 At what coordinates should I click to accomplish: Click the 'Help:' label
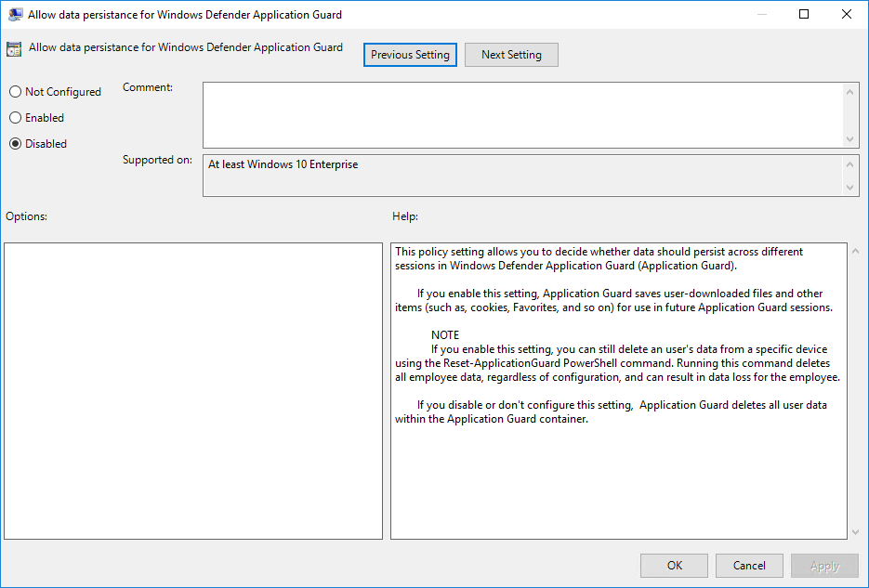click(405, 216)
